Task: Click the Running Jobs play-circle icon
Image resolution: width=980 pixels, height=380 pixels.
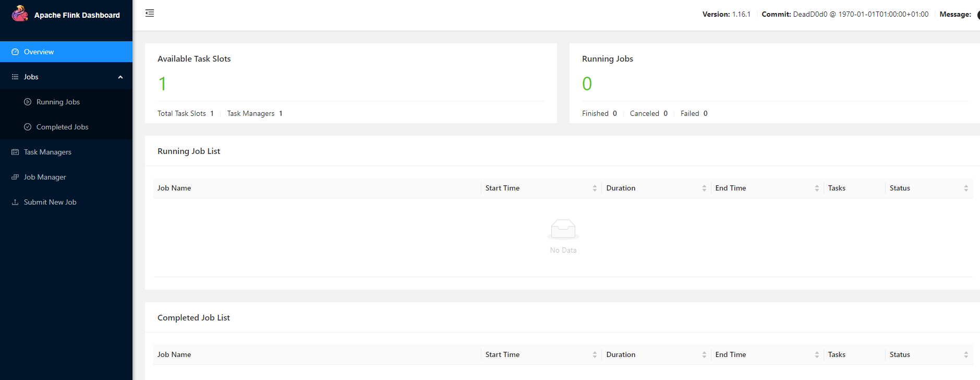Action: click(x=28, y=102)
